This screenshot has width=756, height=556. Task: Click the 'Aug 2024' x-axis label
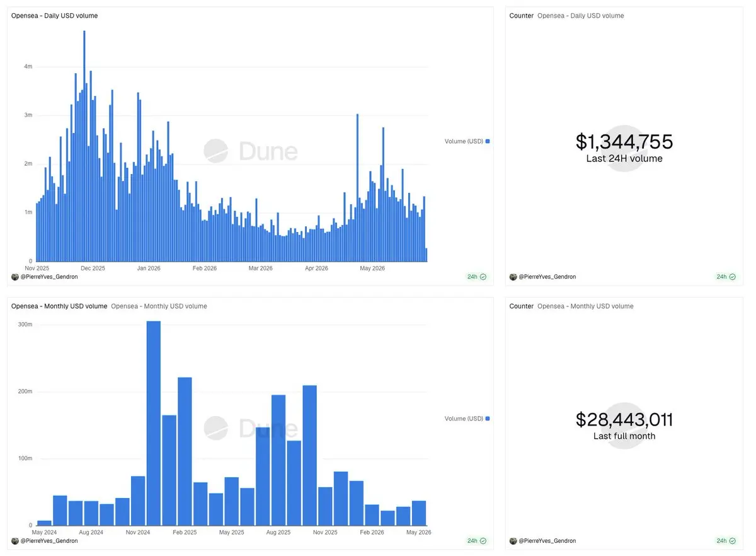[x=91, y=533]
